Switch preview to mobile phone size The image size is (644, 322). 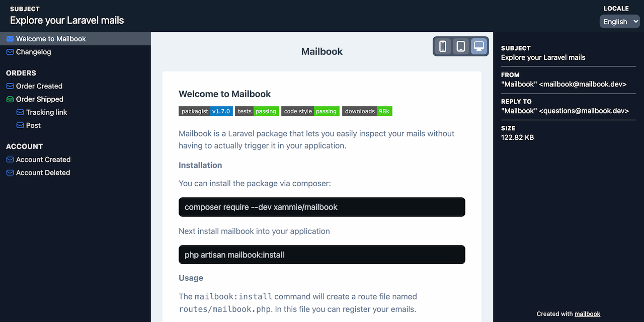tap(443, 46)
